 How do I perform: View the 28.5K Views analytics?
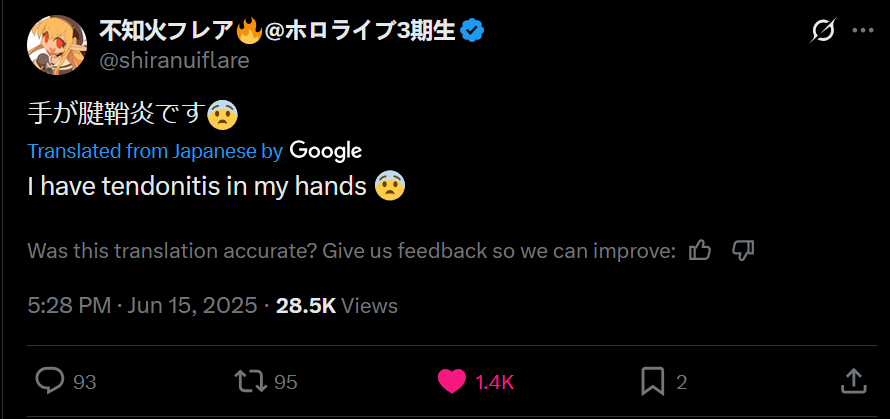[337, 305]
